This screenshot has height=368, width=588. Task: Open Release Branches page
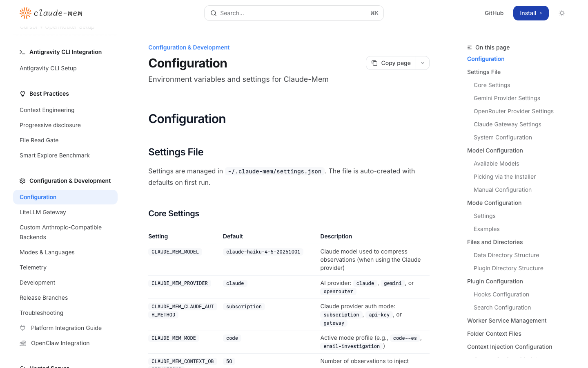coord(44,298)
